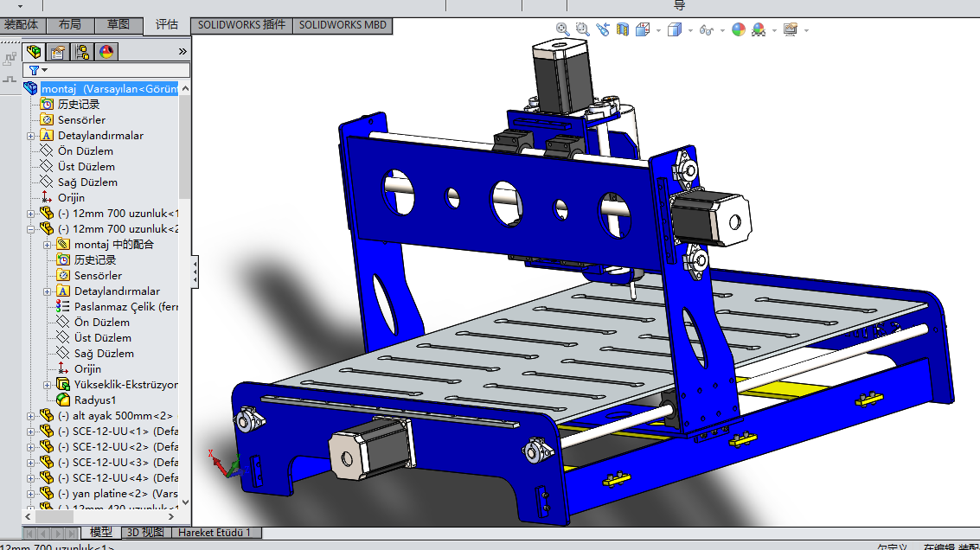Select the Orijin item under the root assembly
980x550 pixels.
click(71, 197)
